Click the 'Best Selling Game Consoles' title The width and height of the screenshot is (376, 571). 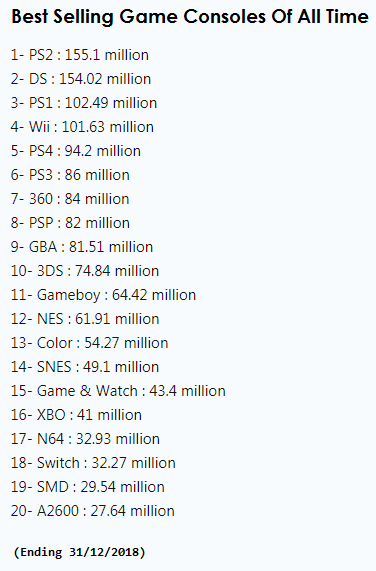coord(190,17)
